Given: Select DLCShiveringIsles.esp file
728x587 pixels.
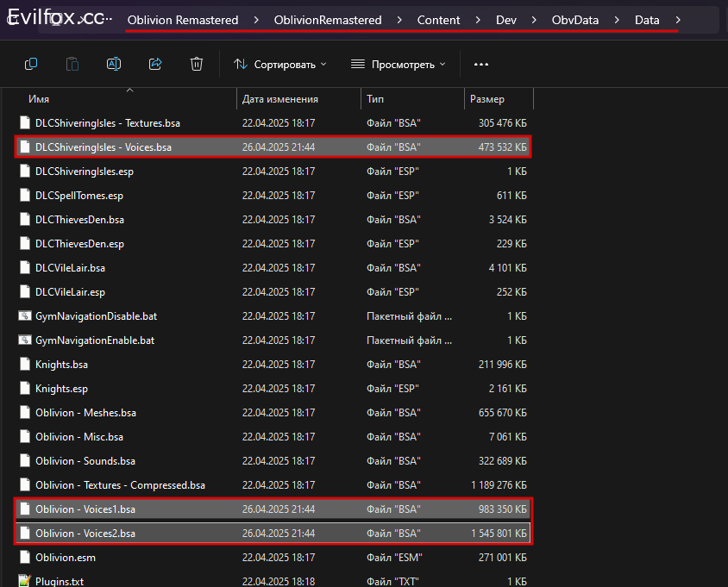Looking at the screenshot, I should (x=273, y=172).
